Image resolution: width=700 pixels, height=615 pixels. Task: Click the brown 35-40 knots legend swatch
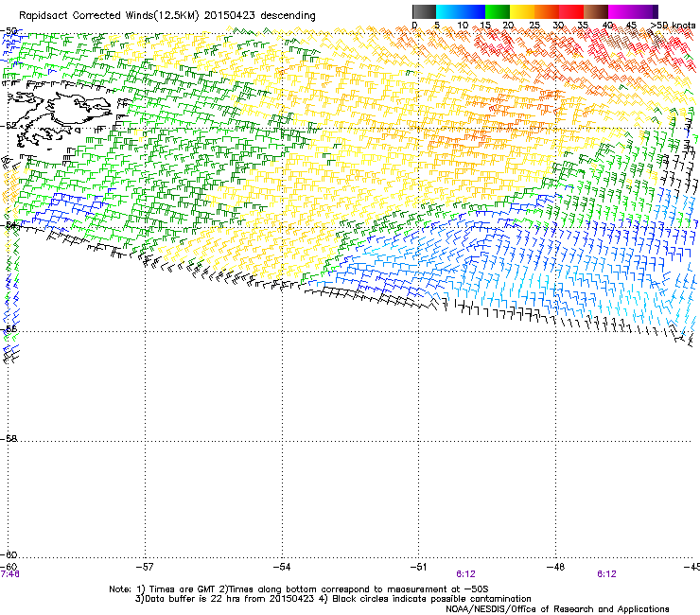coord(596,11)
